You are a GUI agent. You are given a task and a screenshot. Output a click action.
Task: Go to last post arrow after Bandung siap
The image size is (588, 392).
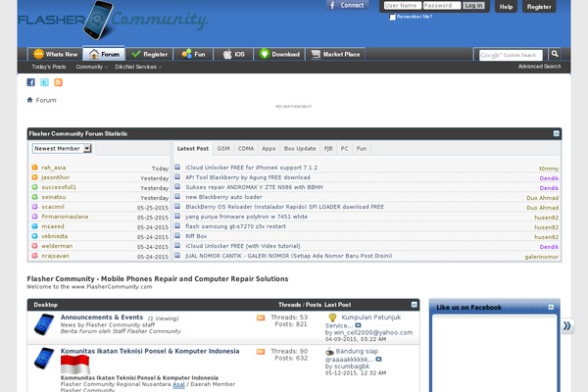point(378,359)
